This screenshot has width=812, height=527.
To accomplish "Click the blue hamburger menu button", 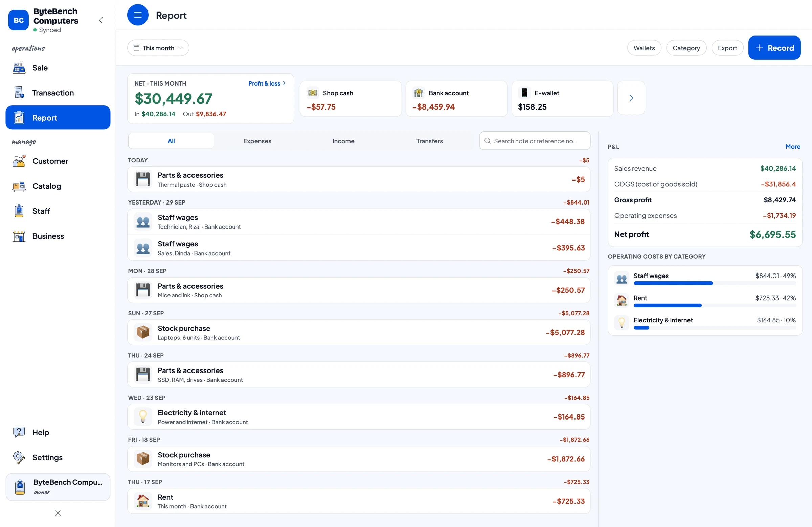I will [x=137, y=15].
